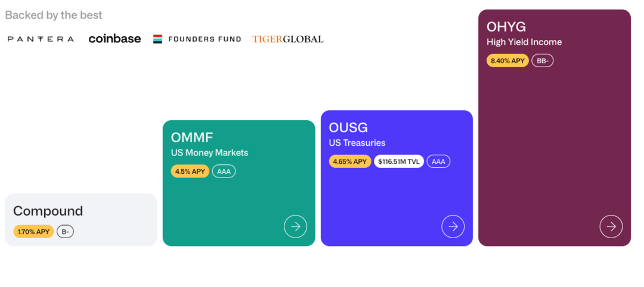Image resolution: width=644 pixels, height=287 pixels.
Task: Open the OHYG High Yield Income title
Action: point(506,27)
